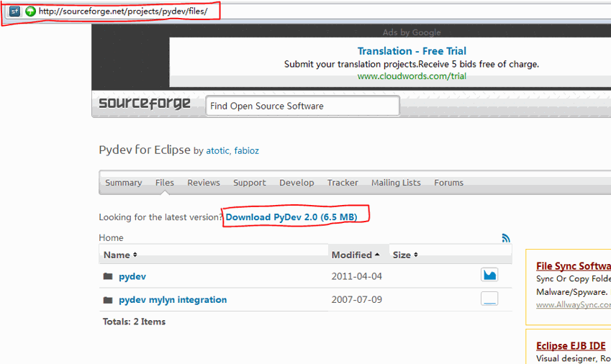Switch to the Support tab
Screen dimensions: 611x364
[250, 183]
